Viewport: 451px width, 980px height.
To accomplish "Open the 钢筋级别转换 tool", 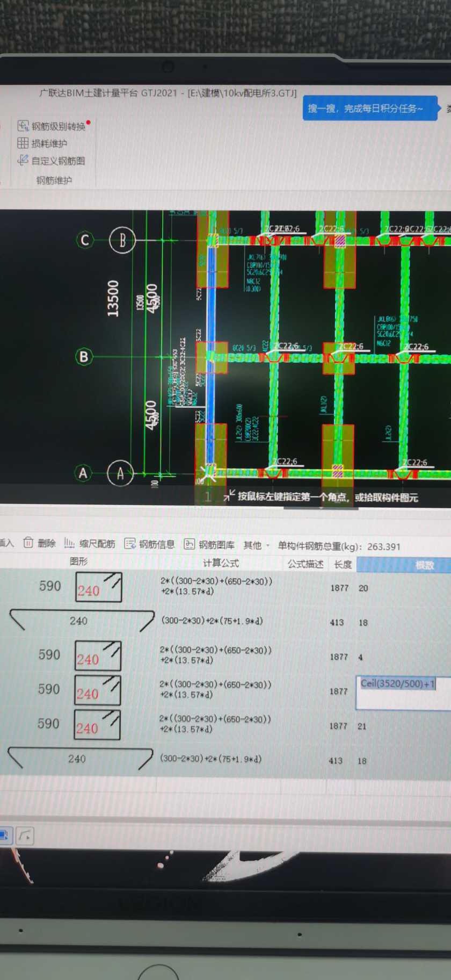I will click(52, 126).
